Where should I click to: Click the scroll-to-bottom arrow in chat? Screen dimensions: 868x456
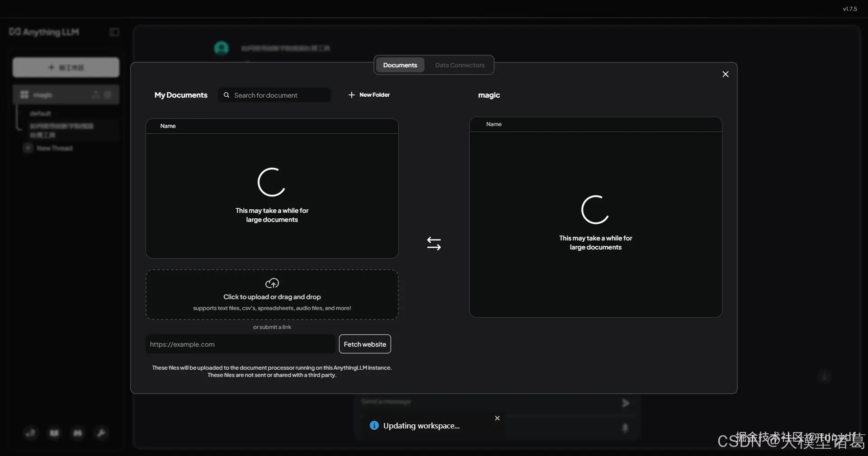(x=825, y=376)
